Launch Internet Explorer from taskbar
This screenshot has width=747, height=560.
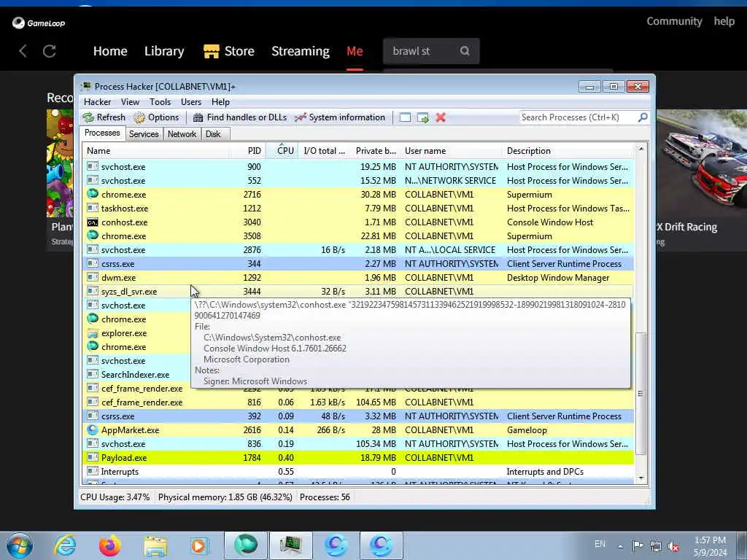tap(65, 545)
